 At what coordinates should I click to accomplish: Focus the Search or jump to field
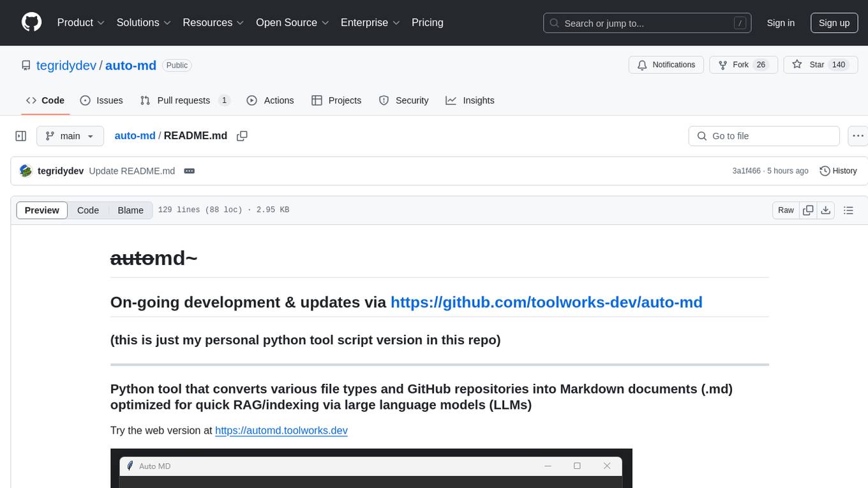648,23
